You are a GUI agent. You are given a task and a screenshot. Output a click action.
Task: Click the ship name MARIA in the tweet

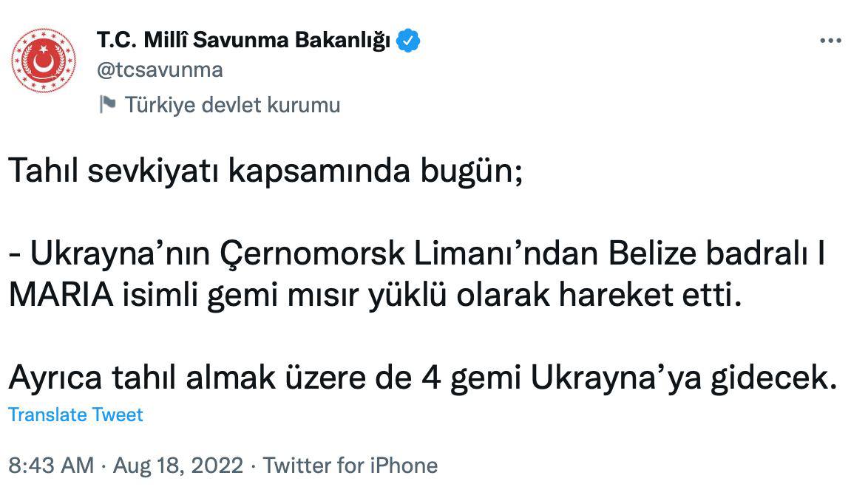[61, 296]
